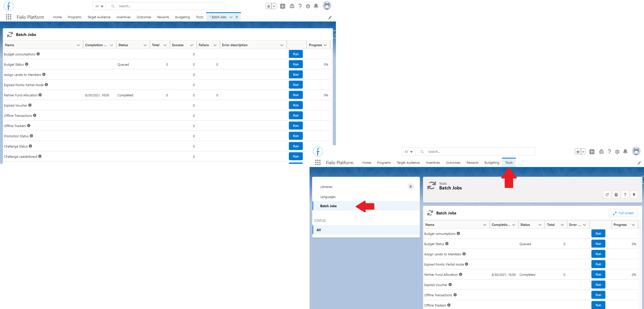Image resolution: width=644 pixels, height=309 pixels.
Task: Click the icon between refresh and help in Tools header
Action: [x=616, y=195]
